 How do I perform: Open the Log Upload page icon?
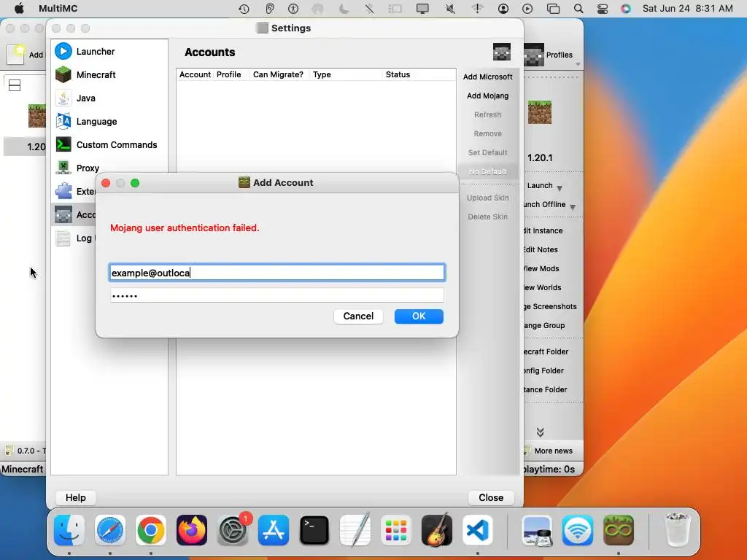tap(63, 238)
